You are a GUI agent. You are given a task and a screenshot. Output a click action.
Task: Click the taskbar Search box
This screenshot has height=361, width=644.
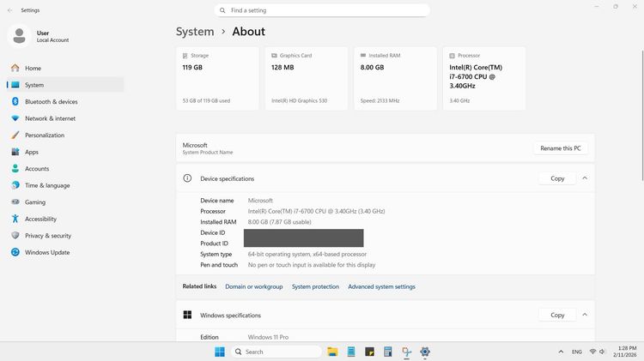point(276,352)
